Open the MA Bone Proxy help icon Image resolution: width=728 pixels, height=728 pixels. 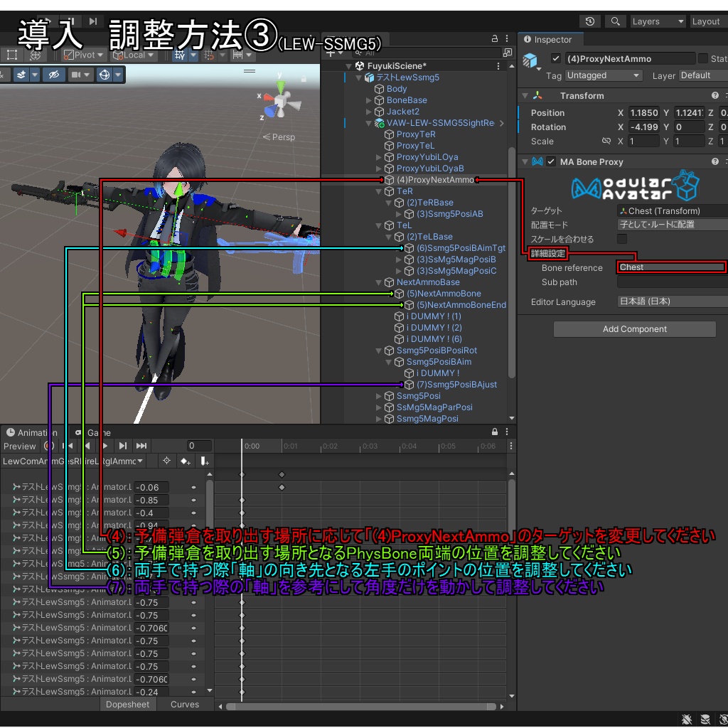pos(715,161)
